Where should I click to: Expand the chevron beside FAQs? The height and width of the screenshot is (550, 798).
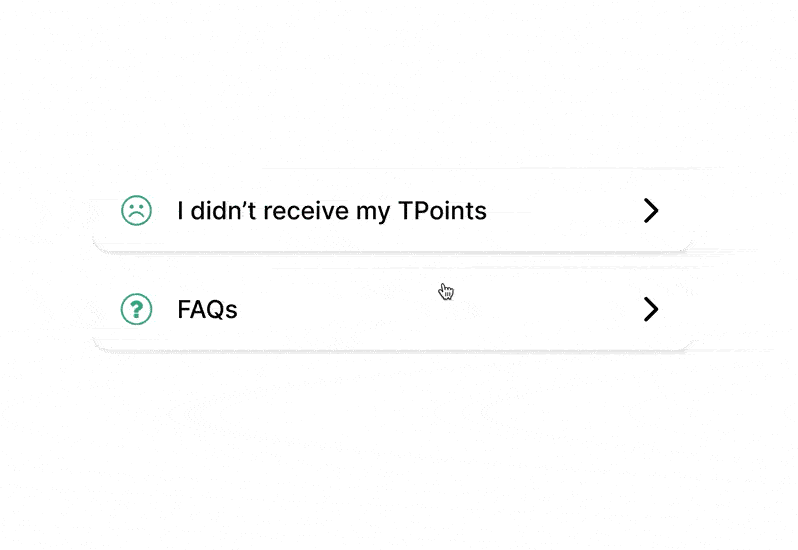[x=651, y=309]
